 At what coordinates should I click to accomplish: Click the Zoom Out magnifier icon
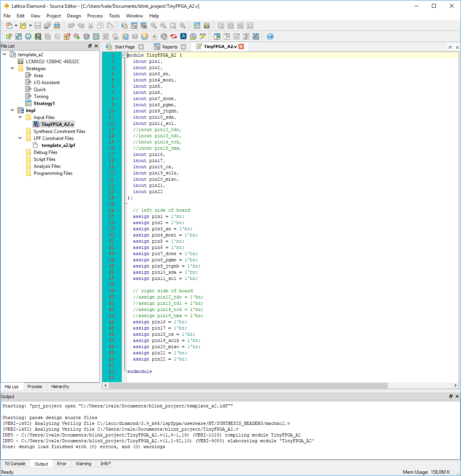tap(163, 26)
